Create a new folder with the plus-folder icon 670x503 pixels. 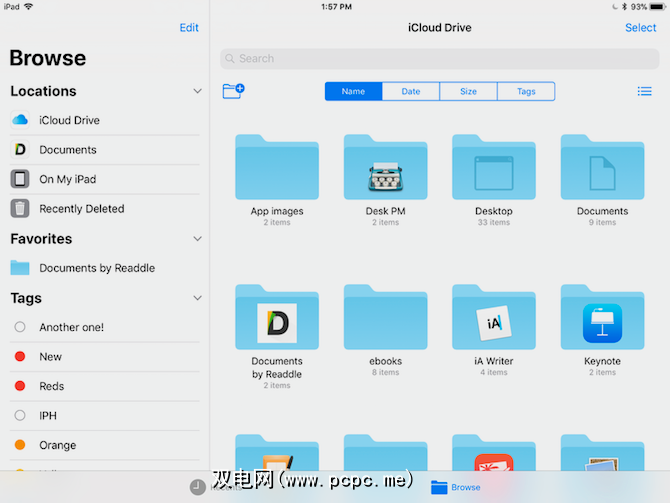[x=233, y=91]
